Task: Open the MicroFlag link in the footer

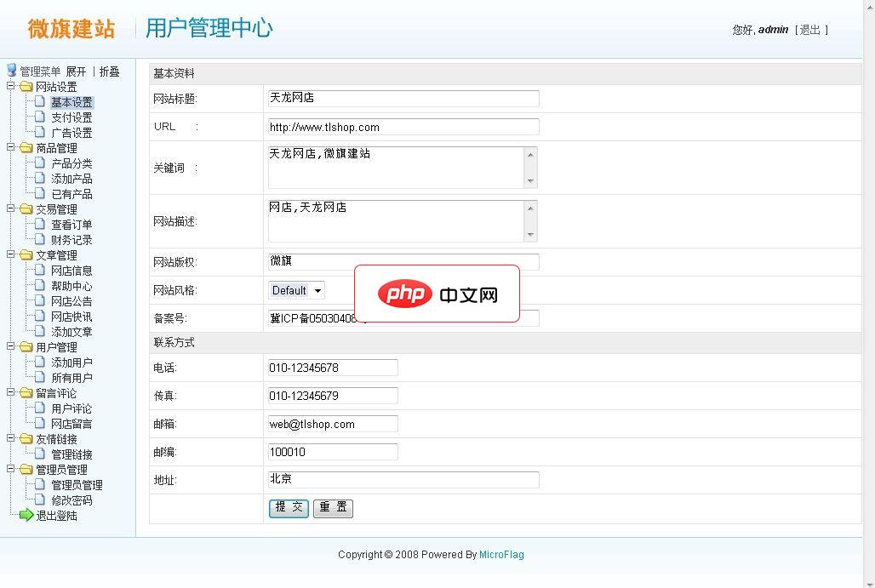Action: pos(501,554)
